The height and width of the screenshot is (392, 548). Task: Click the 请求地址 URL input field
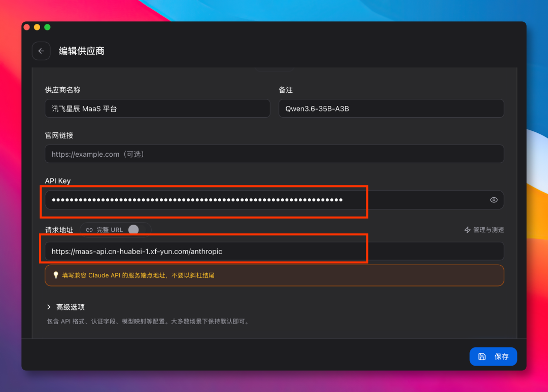(275, 251)
